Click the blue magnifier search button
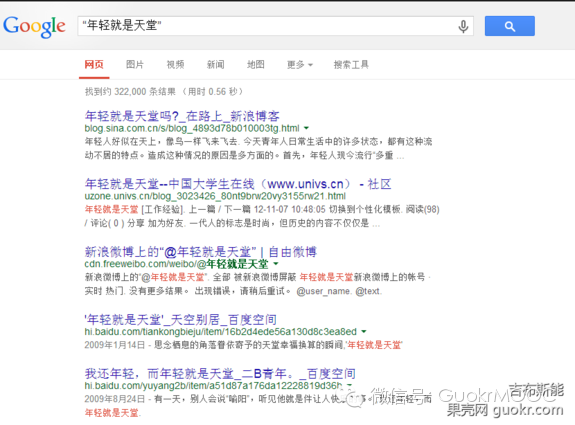 509,26
